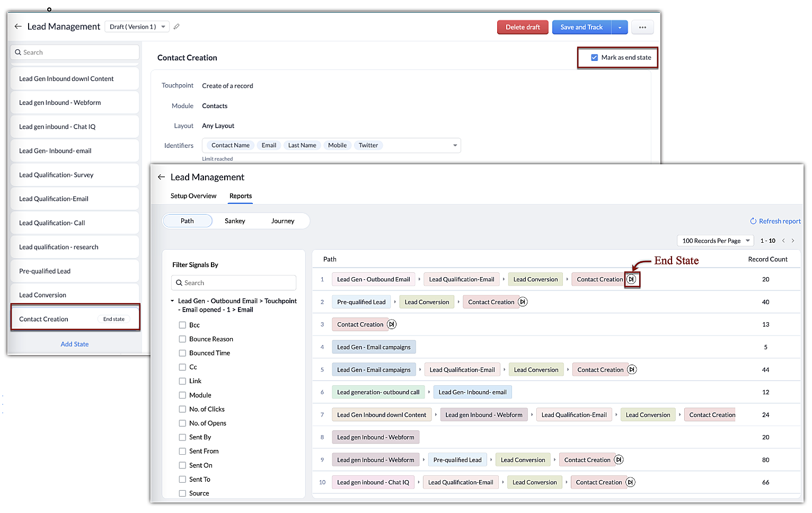Click Save and Track button
812x513 pixels.
point(581,27)
